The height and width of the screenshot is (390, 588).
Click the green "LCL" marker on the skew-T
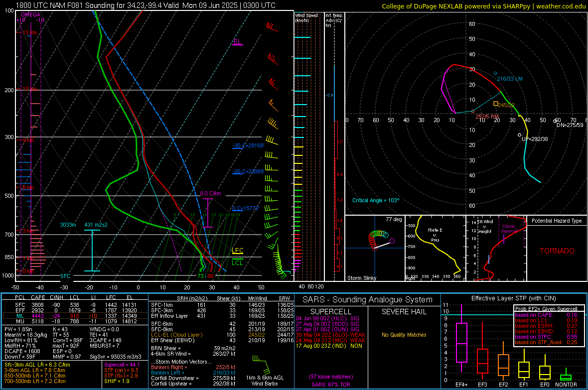[x=237, y=262]
